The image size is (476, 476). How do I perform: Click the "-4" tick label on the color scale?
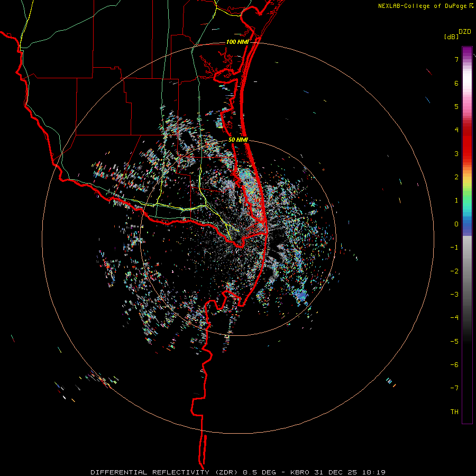point(454,318)
